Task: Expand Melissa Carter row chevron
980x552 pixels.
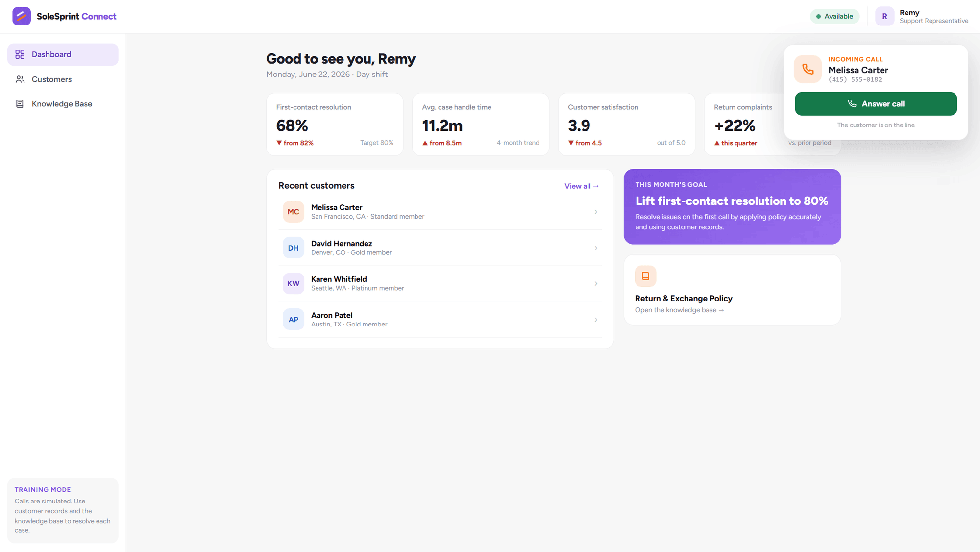Action: point(596,212)
